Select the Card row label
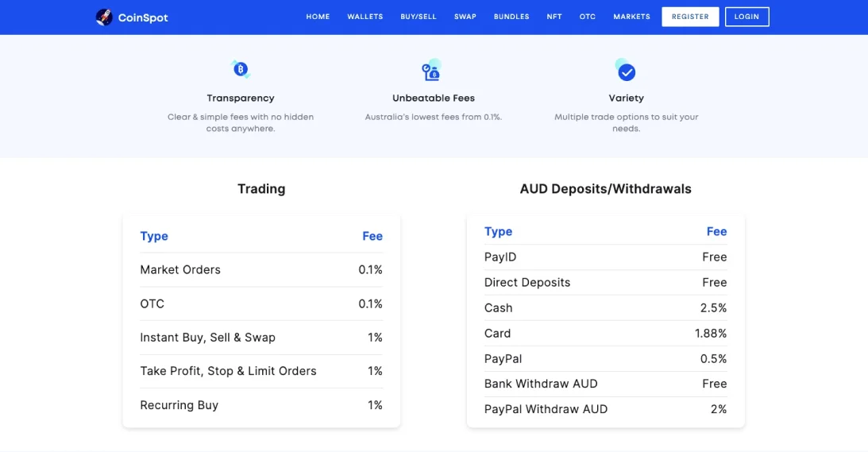Screen dimensions: 868x452 [x=498, y=334]
